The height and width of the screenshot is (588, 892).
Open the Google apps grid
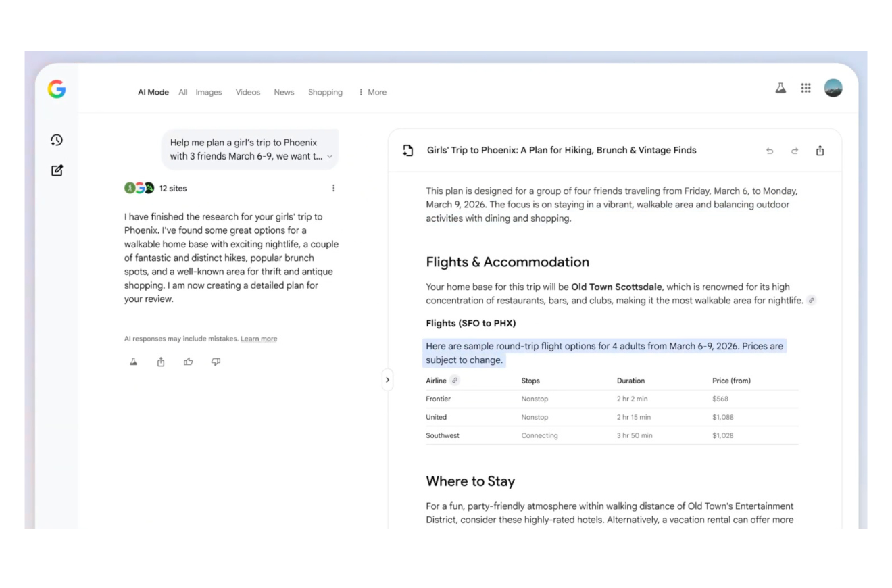coord(806,88)
